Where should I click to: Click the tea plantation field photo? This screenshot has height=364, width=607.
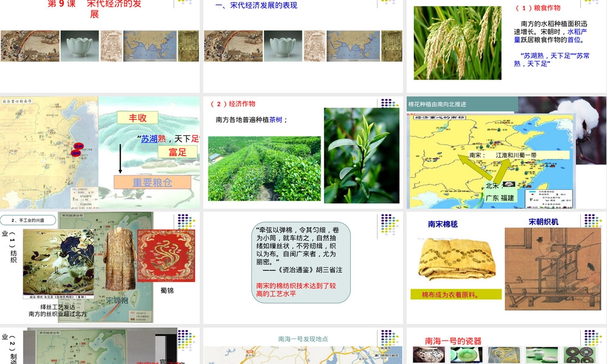pos(265,169)
